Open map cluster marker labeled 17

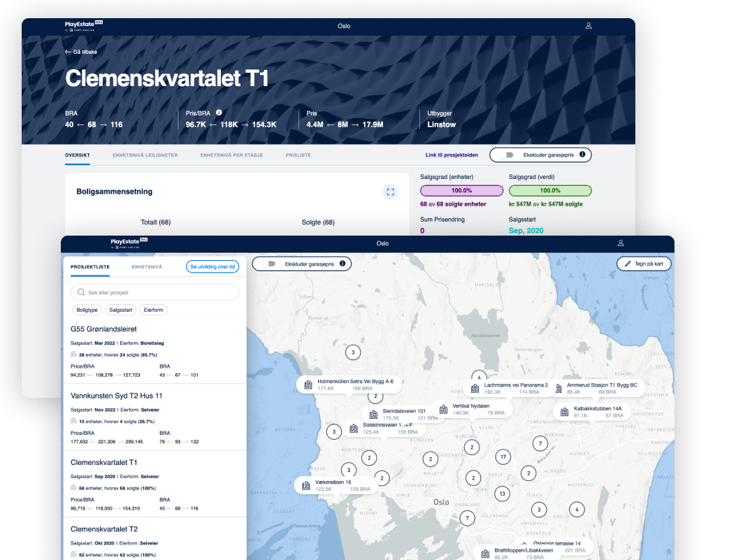(x=503, y=457)
